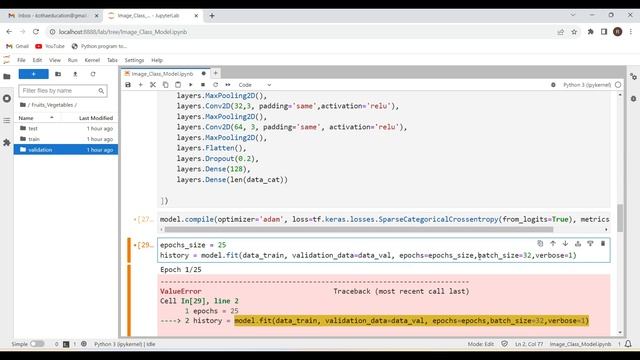
Task: Open notifications bell in status bar
Action: click(628, 344)
